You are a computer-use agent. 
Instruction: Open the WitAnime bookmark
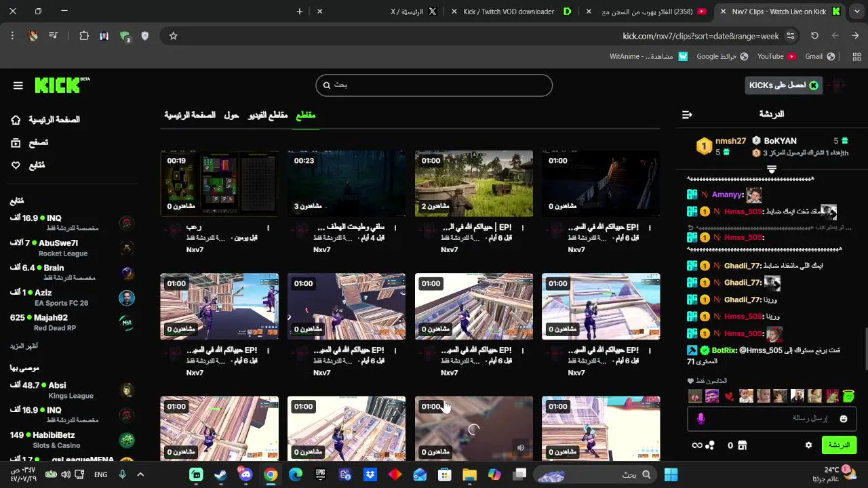point(648,56)
